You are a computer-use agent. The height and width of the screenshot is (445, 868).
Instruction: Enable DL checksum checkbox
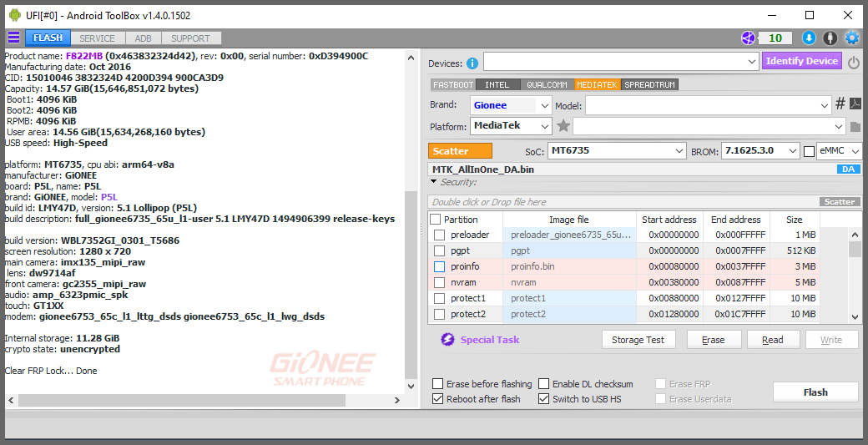click(543, 383)
